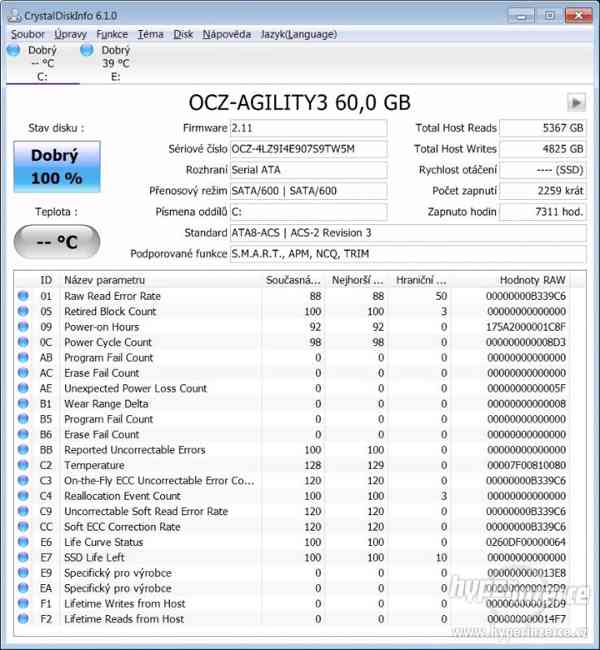Click the status icon for Life Curve Status
Image resolution: width=600 pixels, height=650 pixels.
[23, 542]
